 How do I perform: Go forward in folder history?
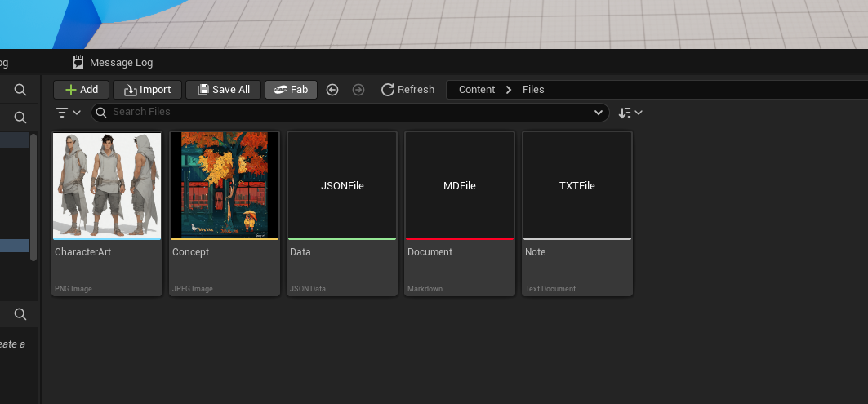click(358, 90)
